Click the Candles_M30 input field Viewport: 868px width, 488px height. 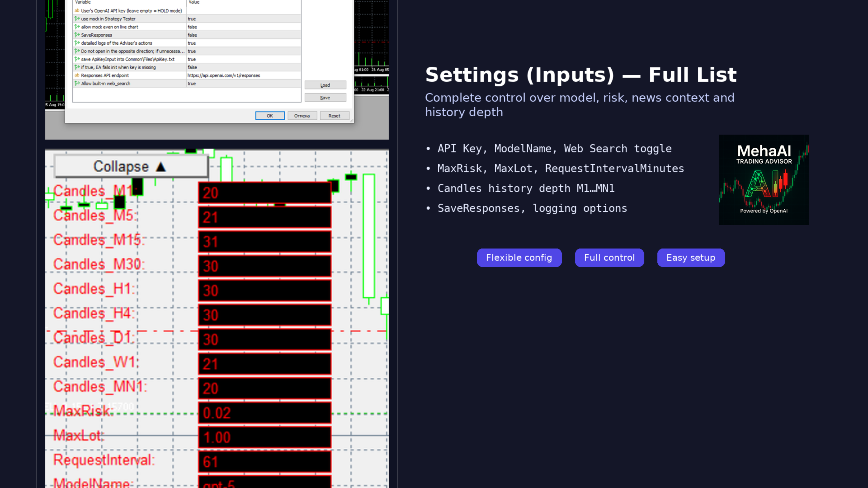click(x=264, y=266)
